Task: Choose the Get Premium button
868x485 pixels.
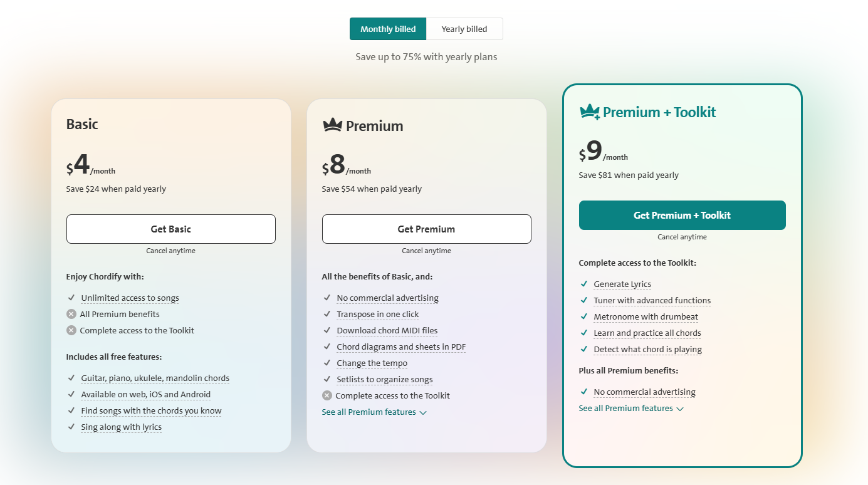Action: click(x=427, y=229)
